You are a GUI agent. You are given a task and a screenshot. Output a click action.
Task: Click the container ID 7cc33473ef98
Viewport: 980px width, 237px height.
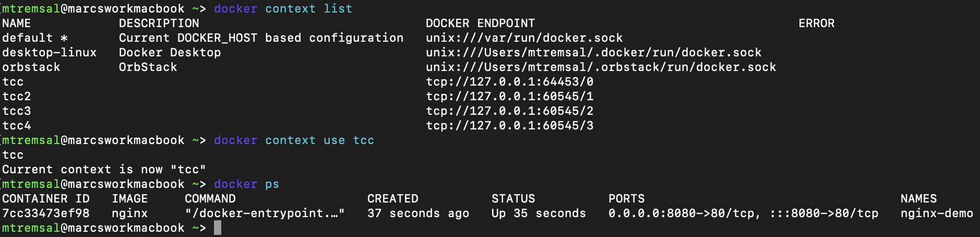click(x=45, y=214)
